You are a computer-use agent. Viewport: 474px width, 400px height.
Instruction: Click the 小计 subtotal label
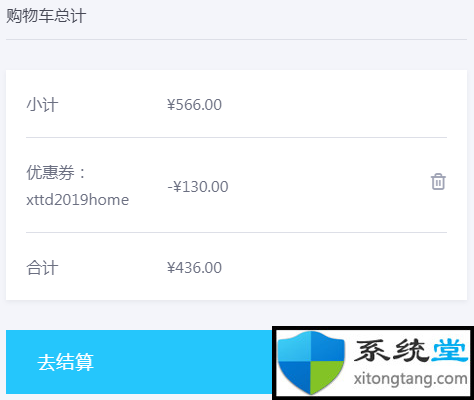click(x=42, y=105)
